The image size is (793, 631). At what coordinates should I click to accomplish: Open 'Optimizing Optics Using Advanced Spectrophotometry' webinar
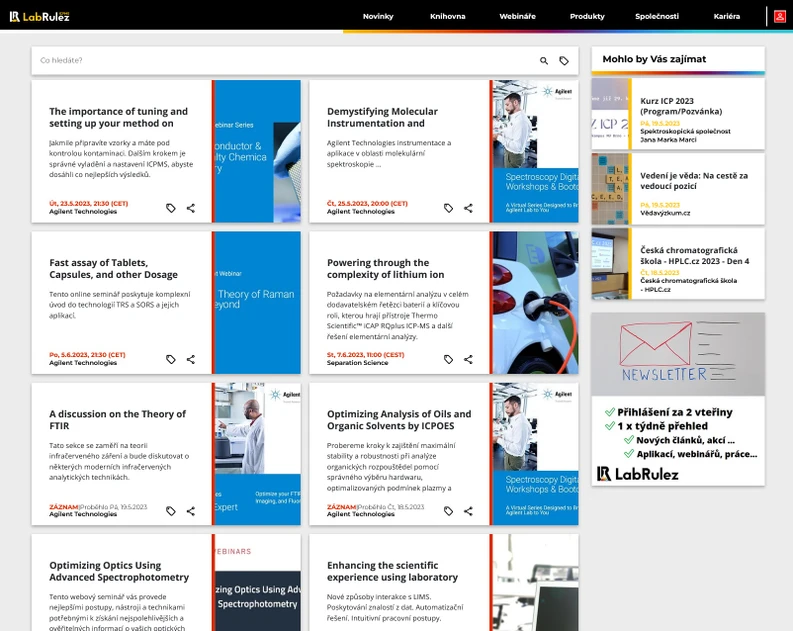119,571
